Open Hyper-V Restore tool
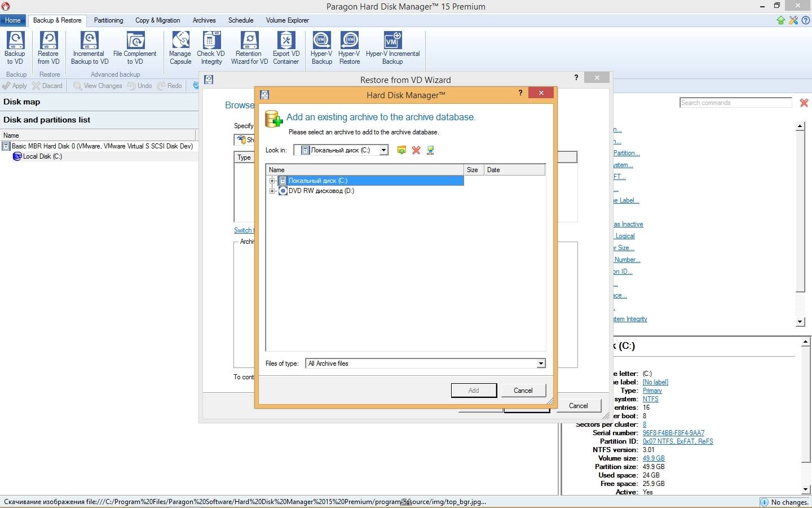The image size is (812, 508). tap(350, 48)
